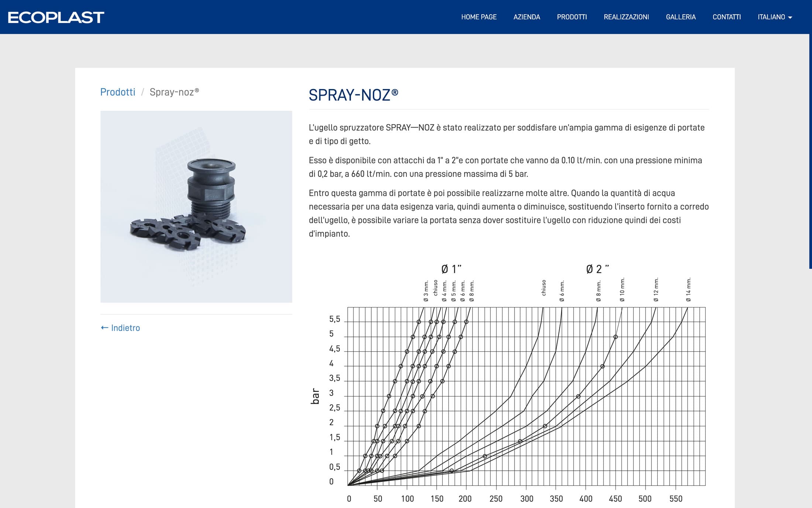Screen dimensions: 812x508
Task: Go to the AZIENDA page
Action: (527, 17)
